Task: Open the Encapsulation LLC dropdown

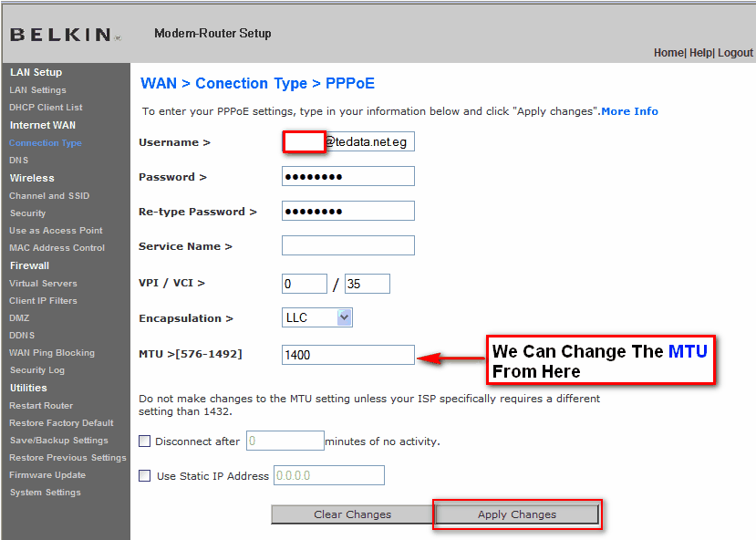Action: [317, 317]
